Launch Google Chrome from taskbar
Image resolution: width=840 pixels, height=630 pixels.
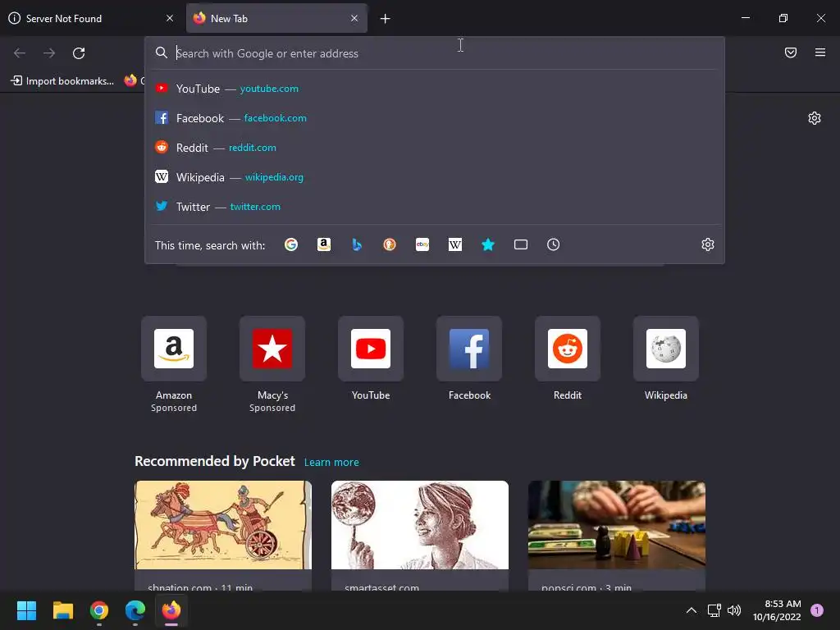[x=99, y=610]
